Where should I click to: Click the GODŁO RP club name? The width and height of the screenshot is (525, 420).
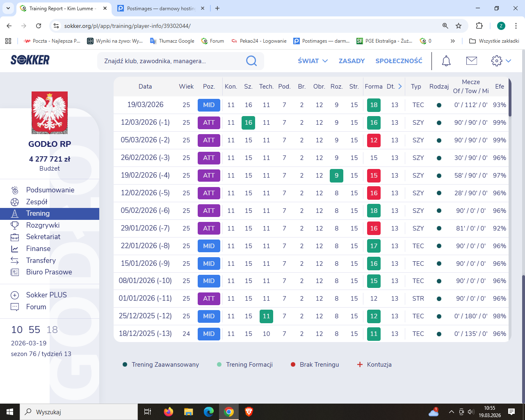coord(50,144)
